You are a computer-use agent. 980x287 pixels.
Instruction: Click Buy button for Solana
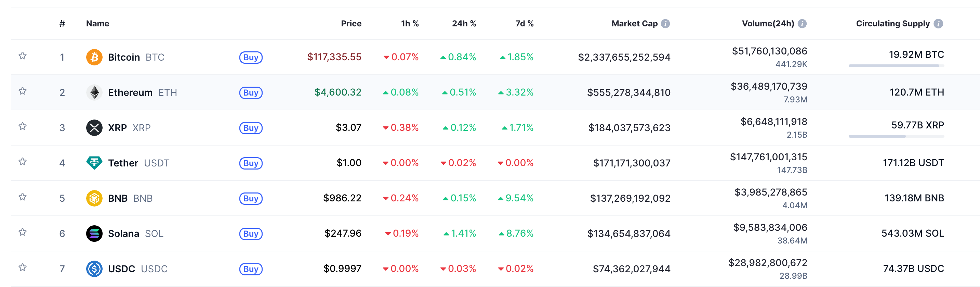pyautogui.click(x=251, y=234)
